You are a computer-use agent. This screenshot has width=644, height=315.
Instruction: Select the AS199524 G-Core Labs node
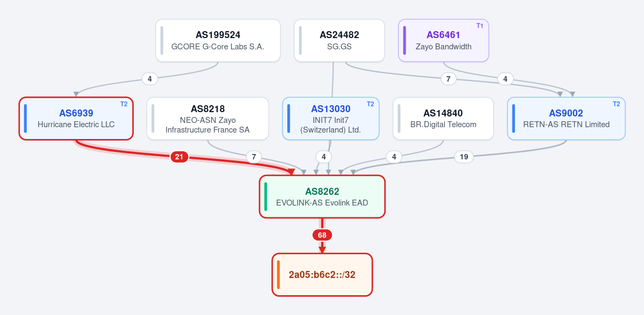coord(218,41)
